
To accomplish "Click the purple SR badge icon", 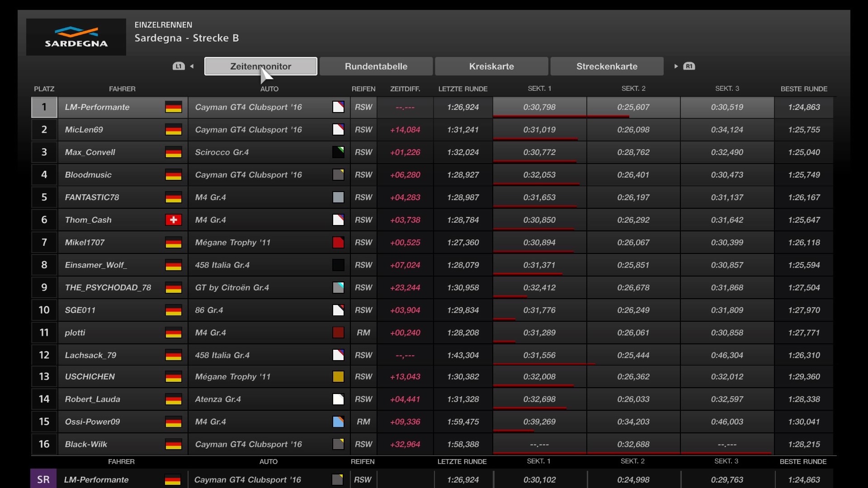I will point(43,479).
